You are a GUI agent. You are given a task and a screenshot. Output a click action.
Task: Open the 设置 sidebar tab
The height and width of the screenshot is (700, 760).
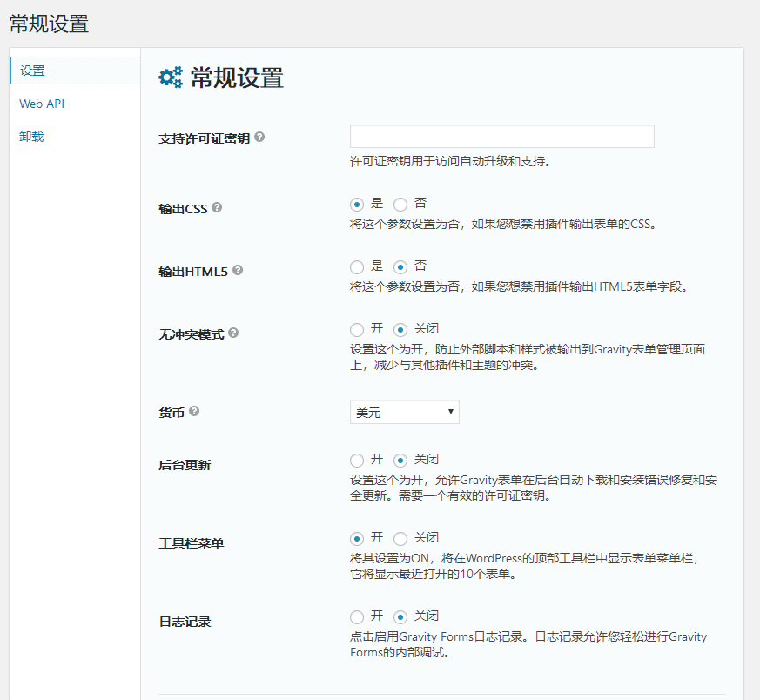[x=75, y=71]
